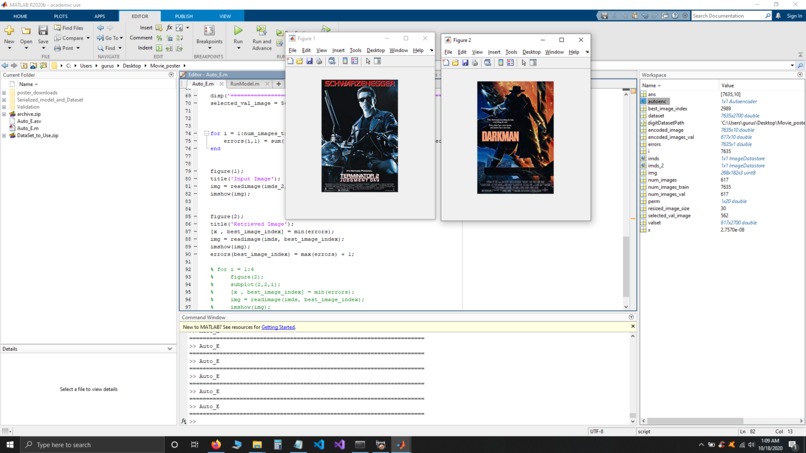Open Firefox from the taskbar
The width and height of the screenshot is (806, 453).
216,445
